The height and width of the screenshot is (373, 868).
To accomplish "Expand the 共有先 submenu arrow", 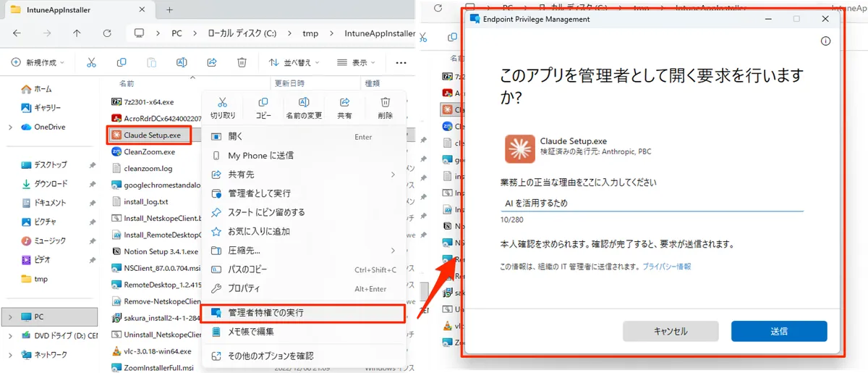I will click(393, 175).
